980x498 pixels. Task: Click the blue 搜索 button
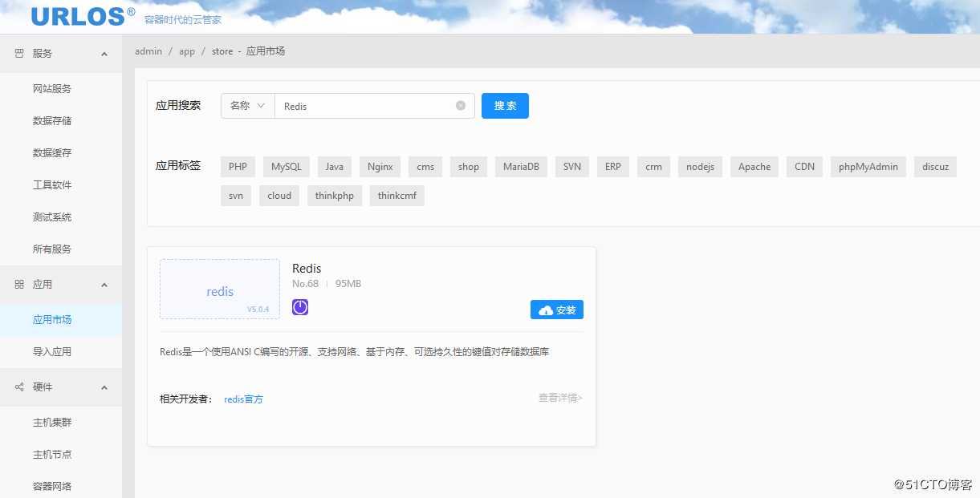pyautogui.click(x=505, y=106)
